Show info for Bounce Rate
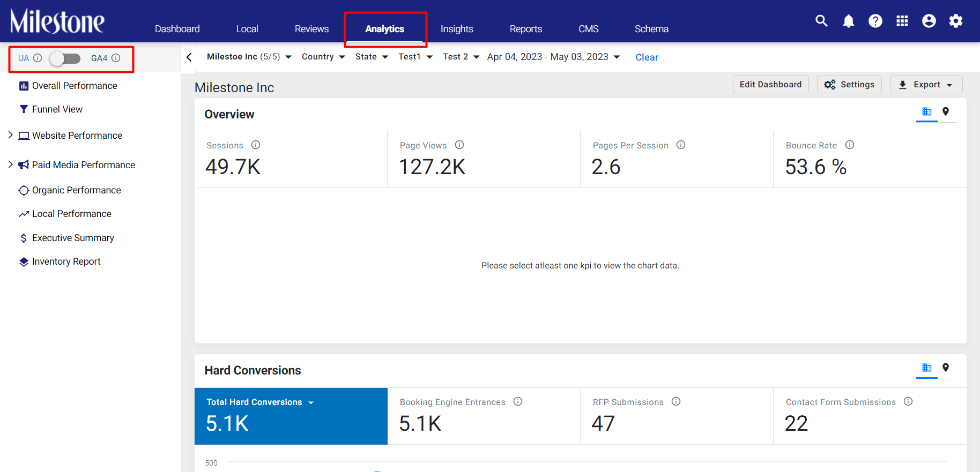980x472 pixels. coord(850,145)
